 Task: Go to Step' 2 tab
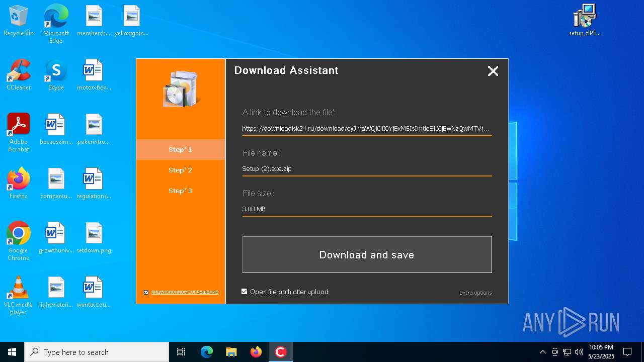pos(181,170)
